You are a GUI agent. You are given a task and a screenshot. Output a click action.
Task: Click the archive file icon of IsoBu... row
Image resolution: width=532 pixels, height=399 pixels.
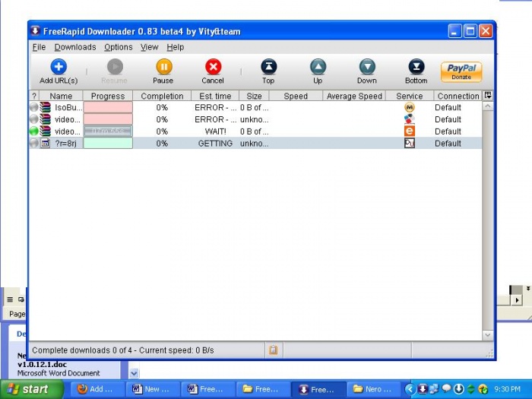(x=45, y=108)
